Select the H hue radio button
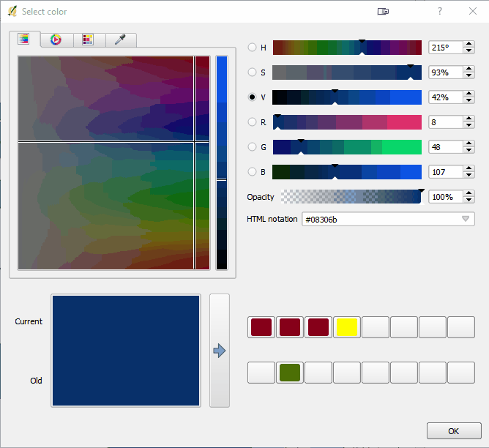Viewport: 489px width, 448px height. pos(252,48)
